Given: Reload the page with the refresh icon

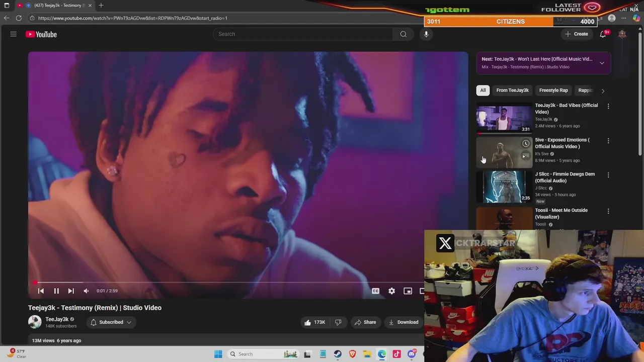Looking at the screenshot, I should pos(19,18).
